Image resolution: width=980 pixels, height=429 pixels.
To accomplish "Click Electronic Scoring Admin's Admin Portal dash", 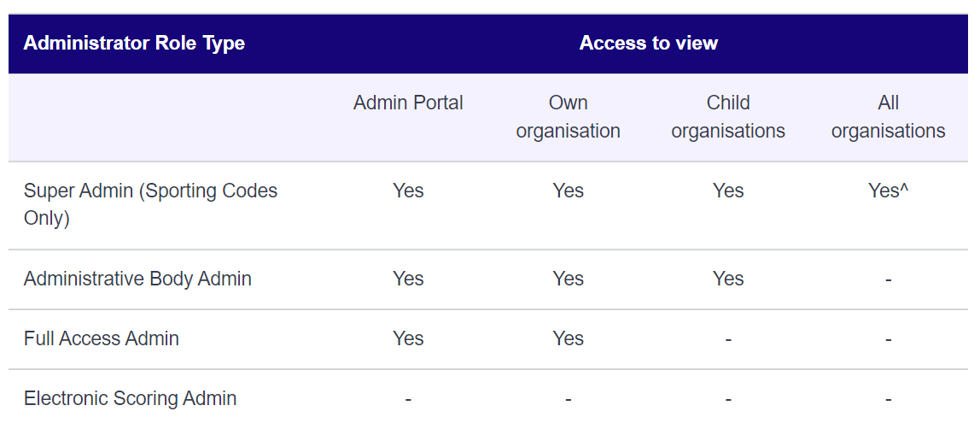I will pyautogui.click(x=408, y=400).
